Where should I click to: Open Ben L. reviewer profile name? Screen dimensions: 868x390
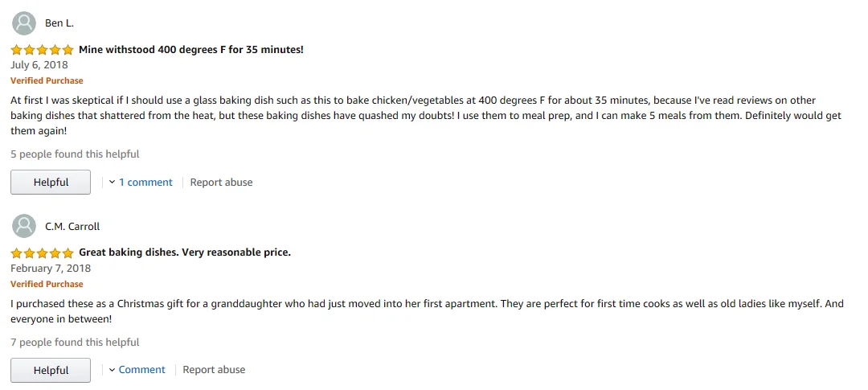(59, 23)
